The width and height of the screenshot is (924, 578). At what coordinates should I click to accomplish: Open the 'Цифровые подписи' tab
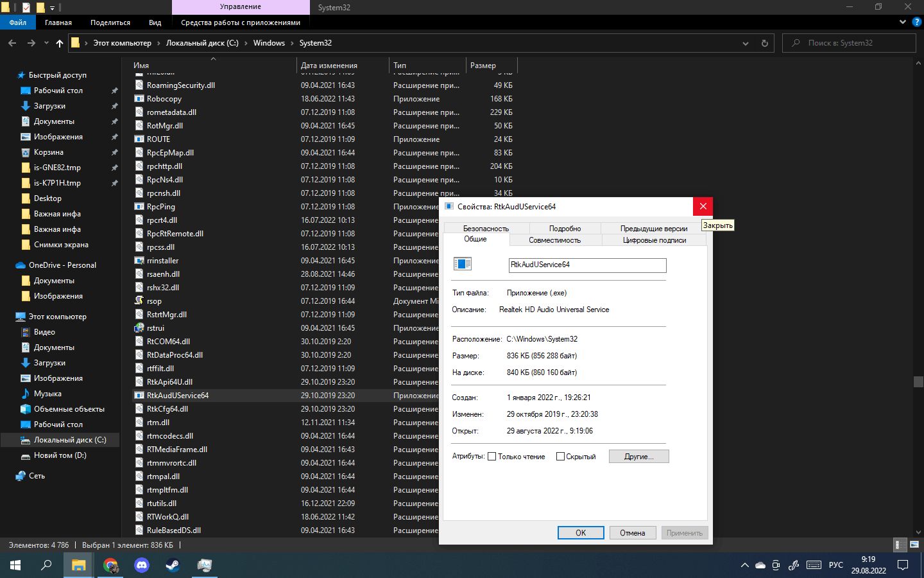point(654,240)
